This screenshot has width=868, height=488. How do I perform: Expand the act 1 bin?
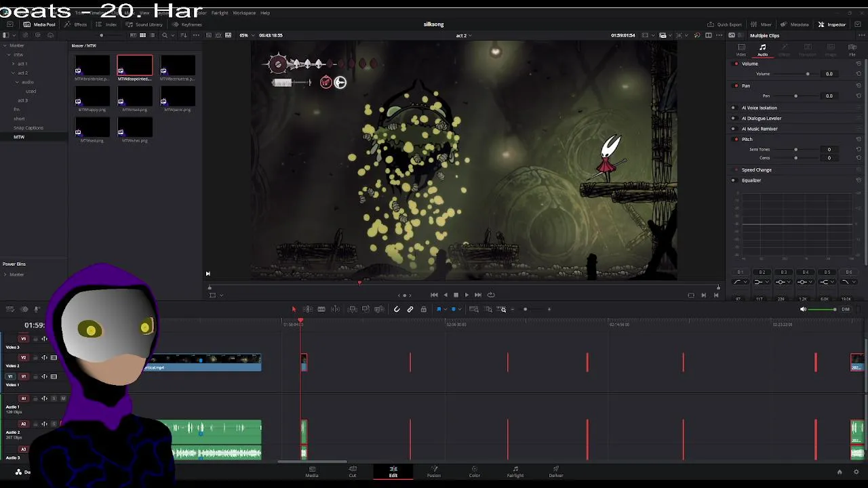[13, 64]
